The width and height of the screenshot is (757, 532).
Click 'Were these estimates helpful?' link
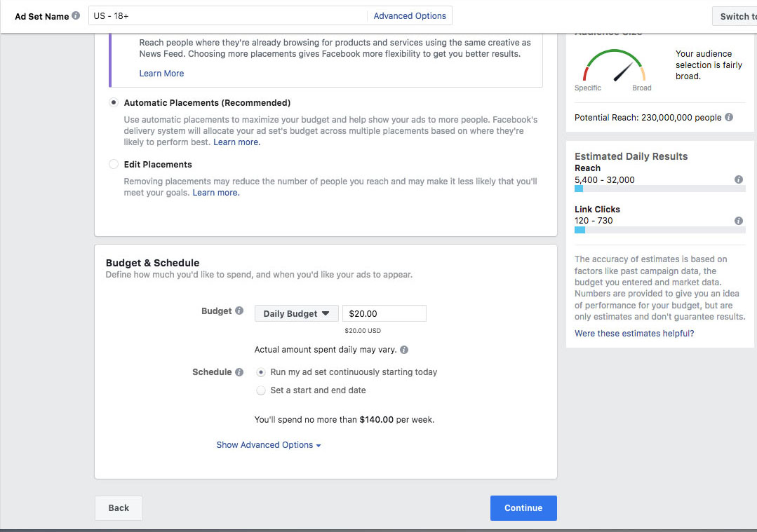[634, 334]
